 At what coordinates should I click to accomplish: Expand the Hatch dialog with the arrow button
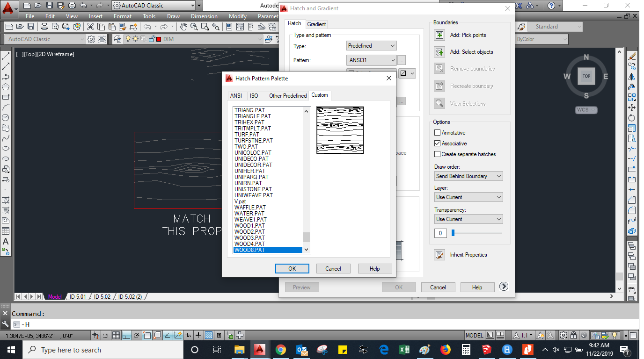[504, 287]
